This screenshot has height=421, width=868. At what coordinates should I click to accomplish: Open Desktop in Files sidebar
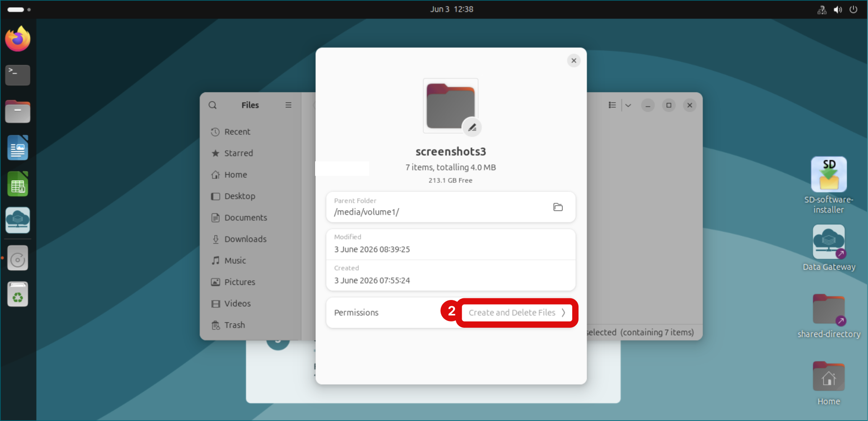[x=251, y=196]
